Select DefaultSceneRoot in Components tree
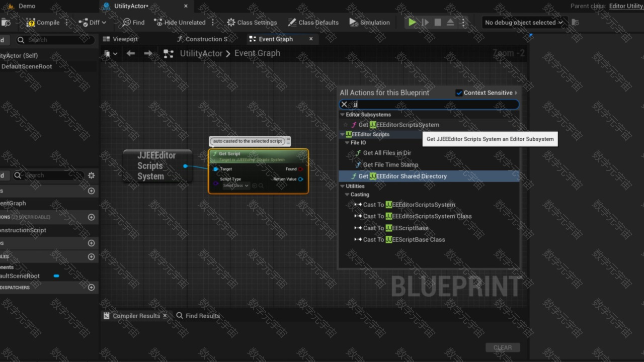This screenshot has height=362, width=644. pos(27,66)
